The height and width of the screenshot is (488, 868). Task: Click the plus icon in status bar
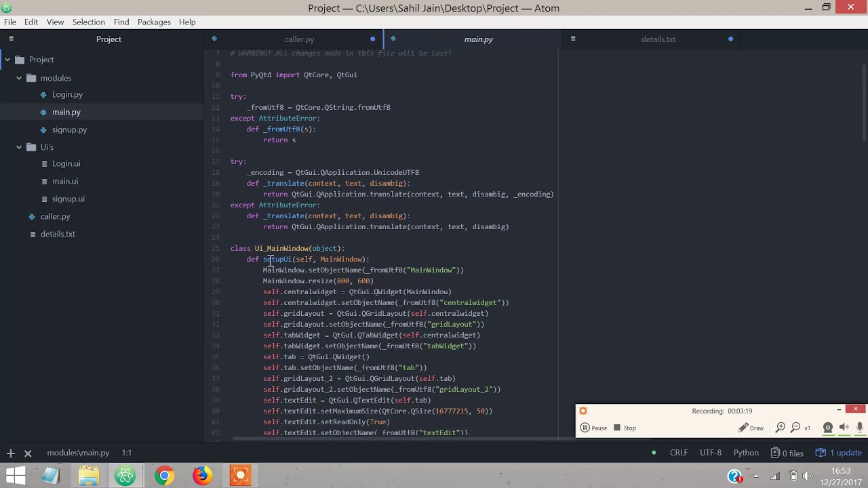click(11, 453)
